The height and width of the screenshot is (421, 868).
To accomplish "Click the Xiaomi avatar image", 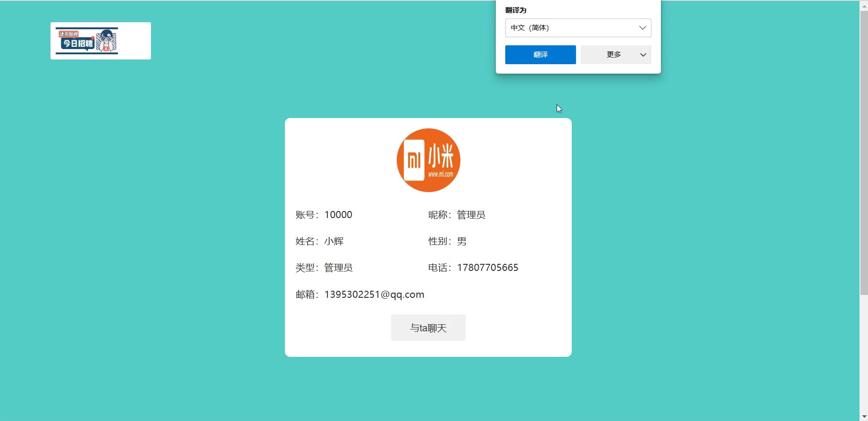I will click(428, 160).
